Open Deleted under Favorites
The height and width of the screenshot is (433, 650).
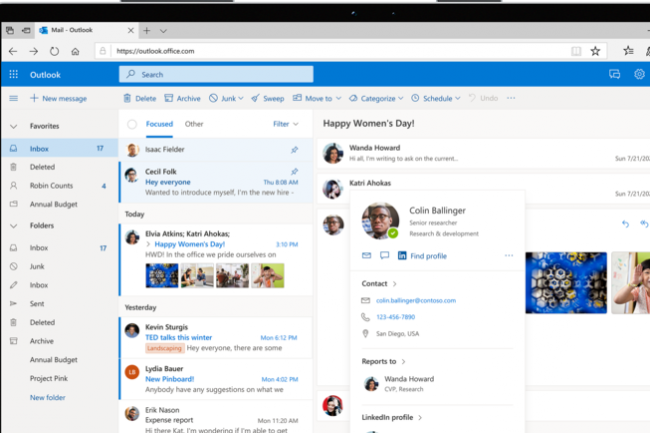point(59,167)
